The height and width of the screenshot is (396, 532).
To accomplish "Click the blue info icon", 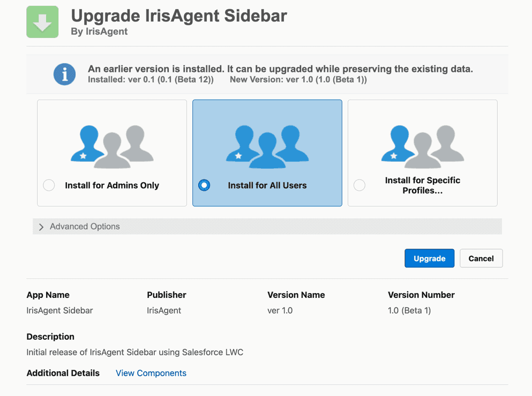I will (64, 74).
